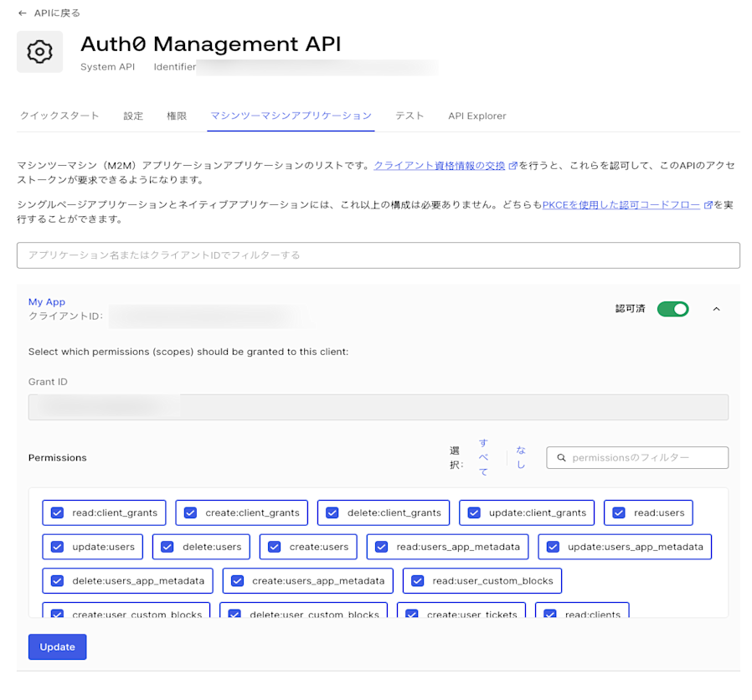Open the クライアント資格情報の交換 link
Viewport: 752px width, 700px height.
(440, 166)
